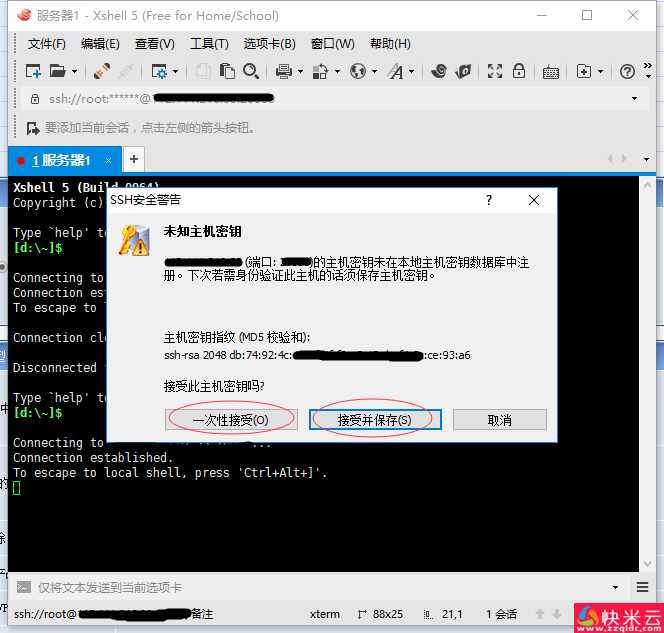Open the session Properties gear icon
664x633 pixels.
tap(159, 71)
